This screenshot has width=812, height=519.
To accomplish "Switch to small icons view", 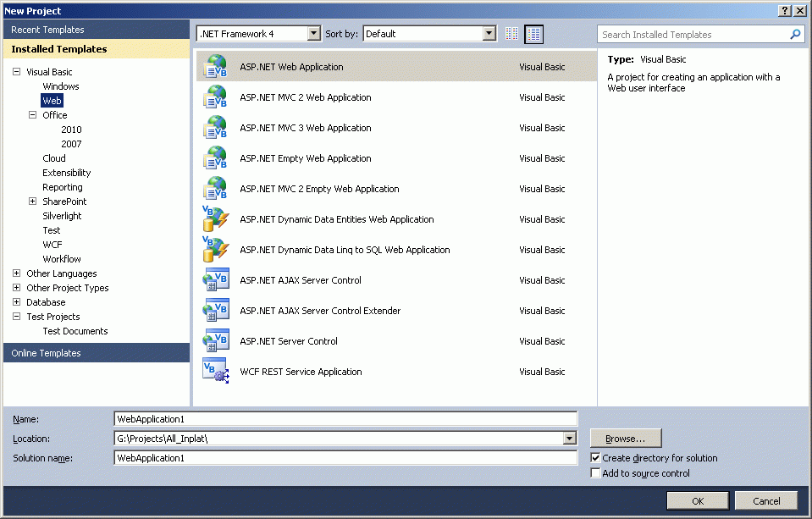I will coord(511,34).
